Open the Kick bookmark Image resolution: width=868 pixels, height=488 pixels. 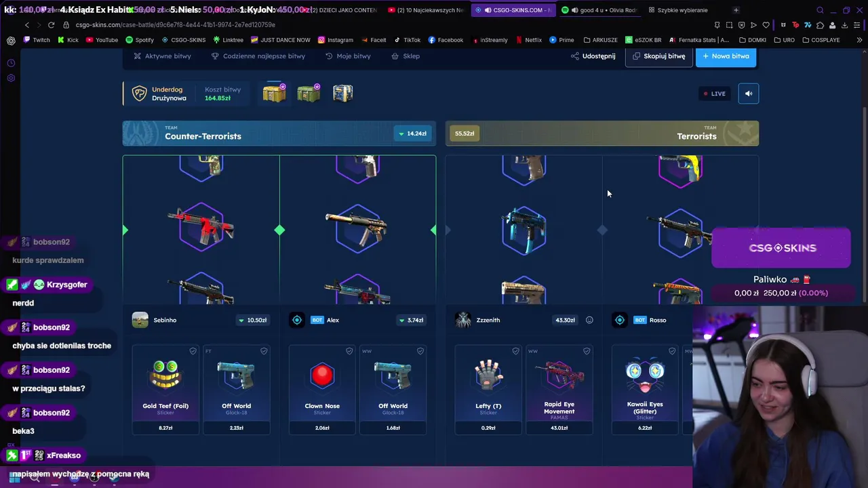(x=68, y=40)
